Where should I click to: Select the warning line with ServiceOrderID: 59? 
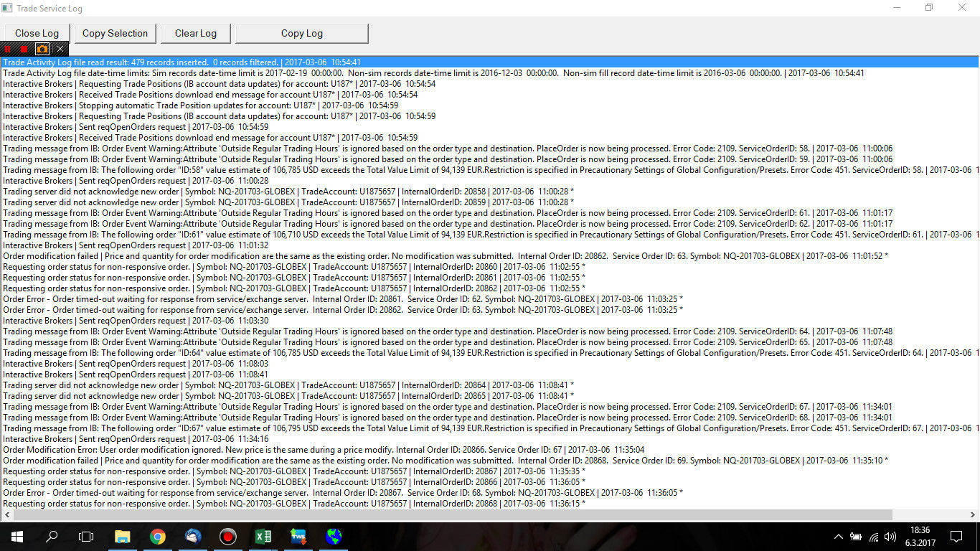[x=490, y=159]
